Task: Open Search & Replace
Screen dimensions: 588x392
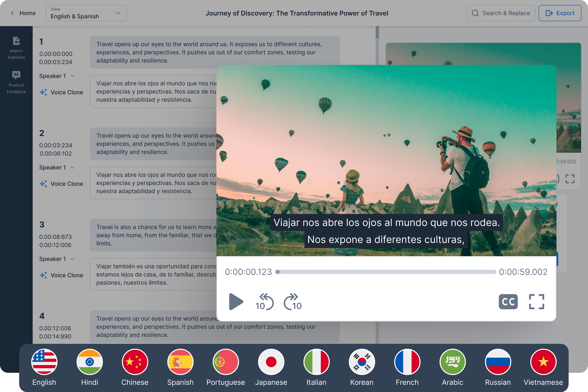Action: point(501,13)
